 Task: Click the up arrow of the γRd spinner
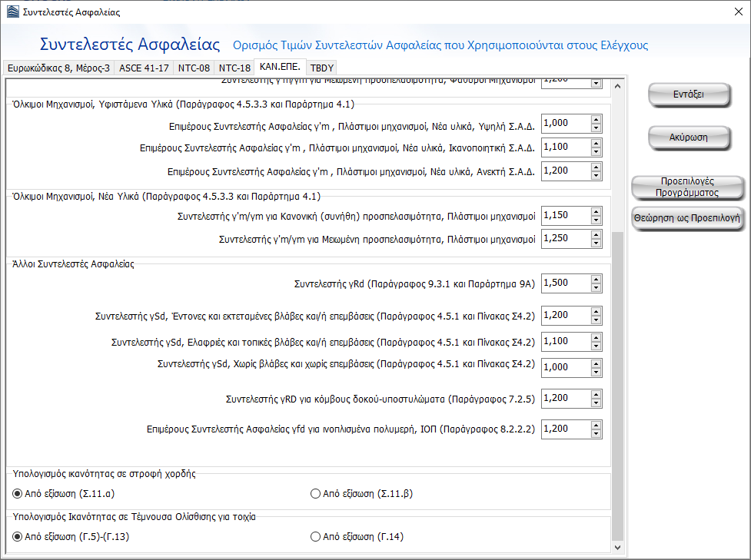(596, 279)
